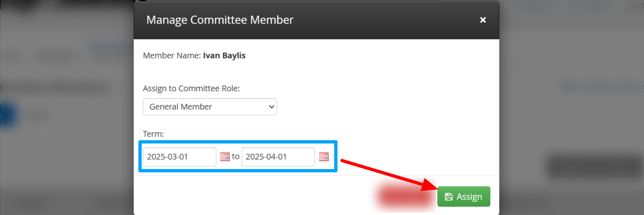Click the Assign to Committee Role label
The height and width of the screenshot is (215, 644).
tap(191, 89)
